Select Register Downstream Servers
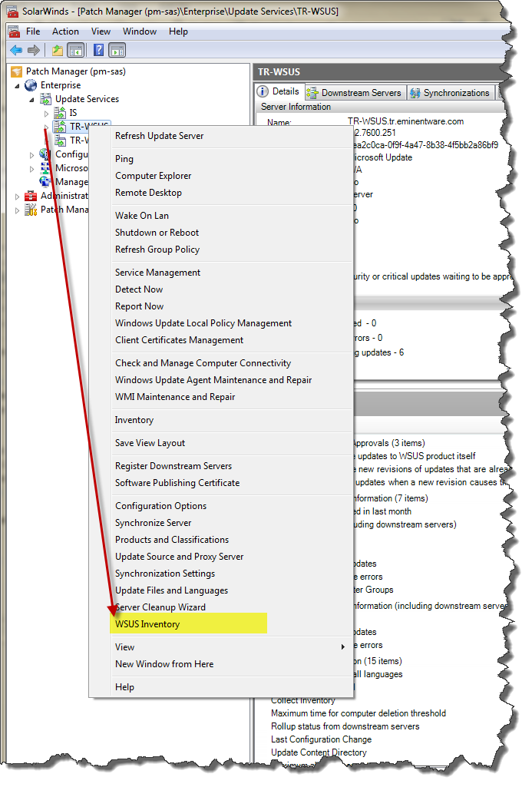 [x=173, y=466]
